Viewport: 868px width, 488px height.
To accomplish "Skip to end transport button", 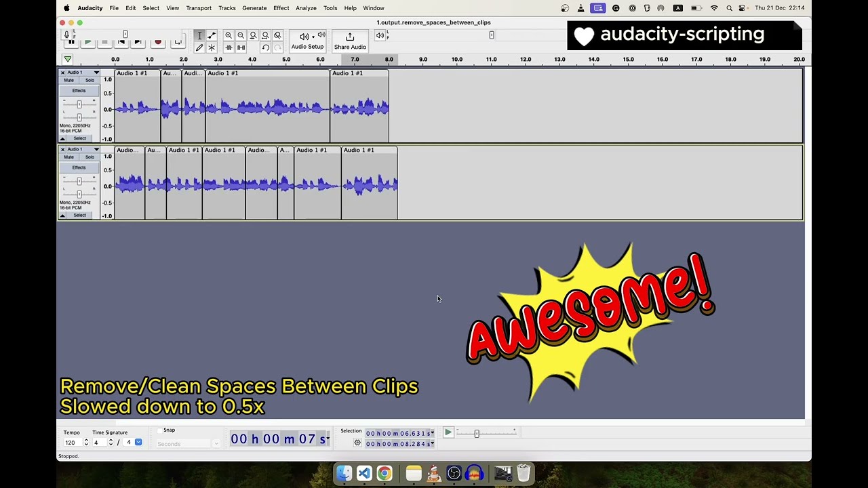I will point(138,42).
